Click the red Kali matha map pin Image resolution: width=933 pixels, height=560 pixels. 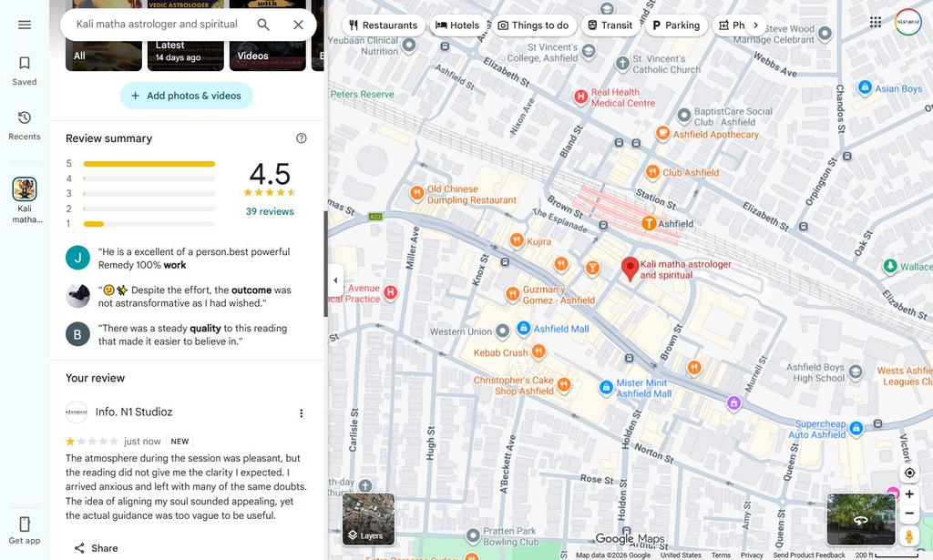pos(631,269)
